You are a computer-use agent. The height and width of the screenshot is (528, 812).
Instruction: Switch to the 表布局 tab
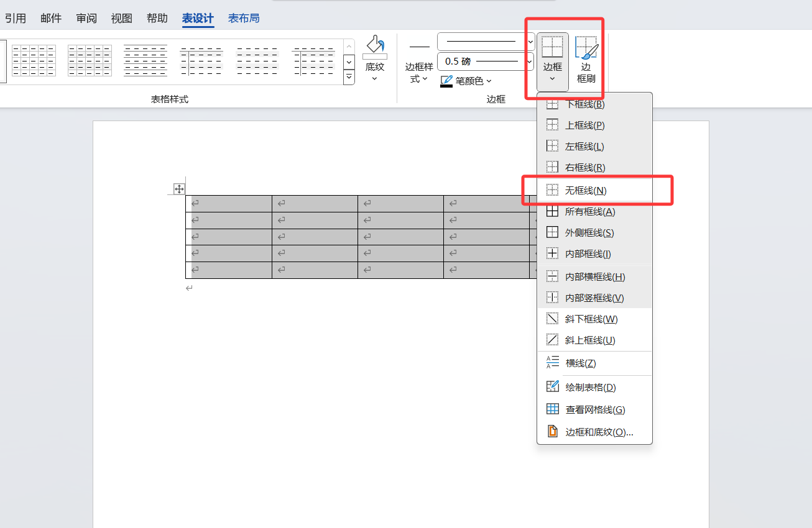(x=244, y=18)
